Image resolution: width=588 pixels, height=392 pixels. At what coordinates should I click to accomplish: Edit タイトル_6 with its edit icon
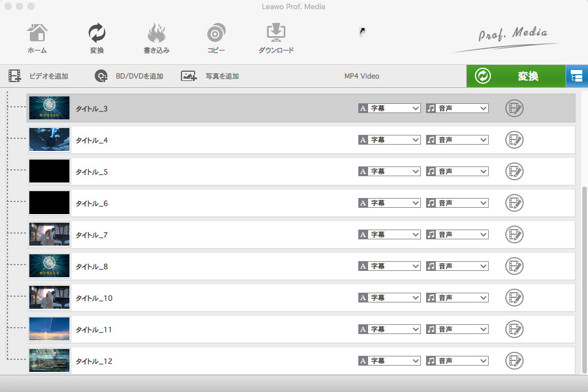[x=514, y=203]
